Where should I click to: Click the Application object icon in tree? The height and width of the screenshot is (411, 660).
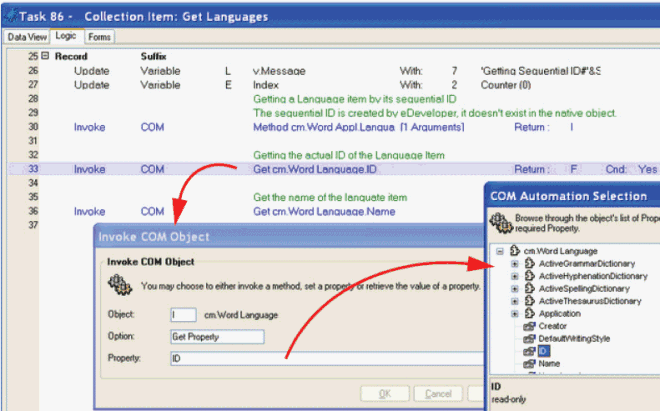(529, 313)
